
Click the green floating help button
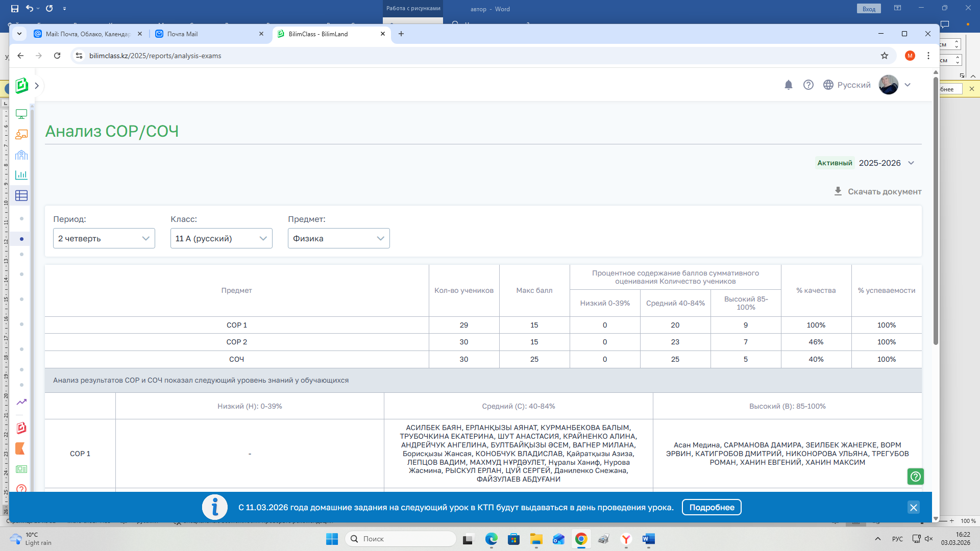[x=915, y=477]
